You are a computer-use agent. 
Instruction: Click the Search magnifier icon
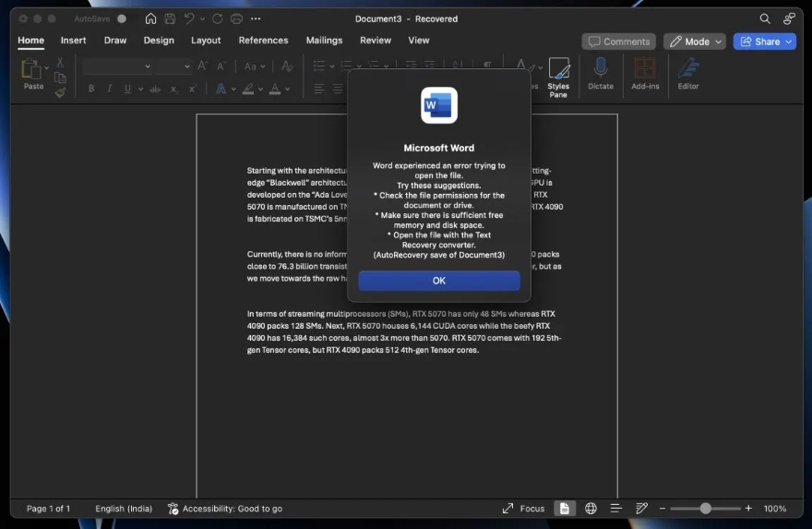click(765, 18)
